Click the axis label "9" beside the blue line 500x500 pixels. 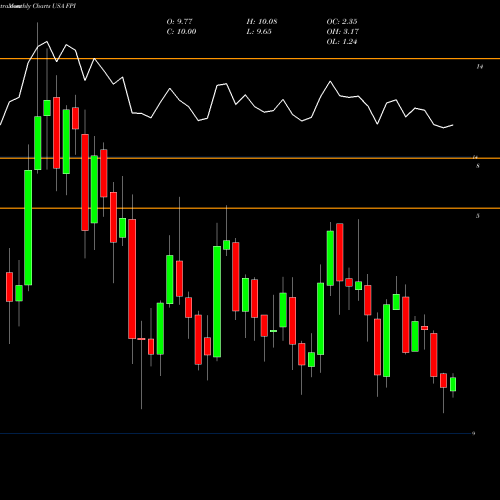(x=473, y=433)
